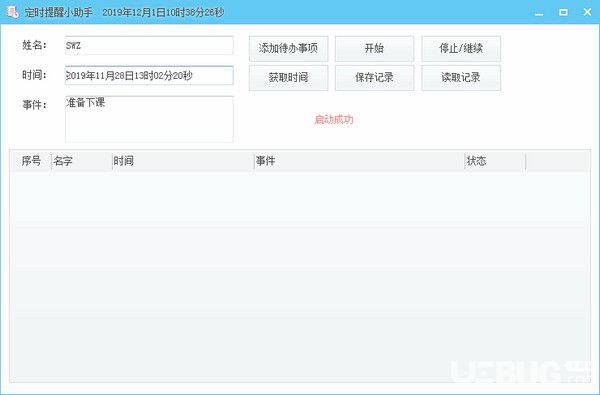Screen dimensions: 600x395
Task: Click the 时间: label beside time field
Action: coord(34,75)
